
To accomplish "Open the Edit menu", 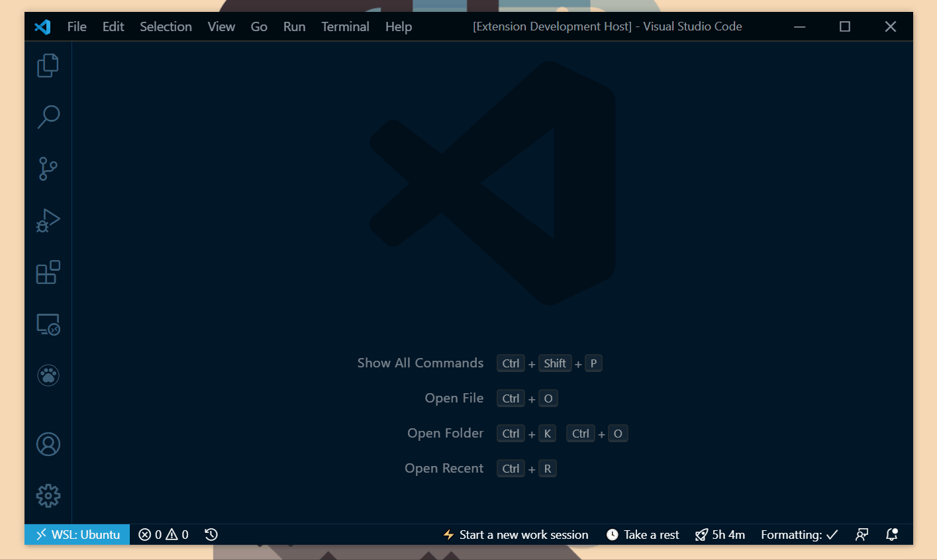I will (x=113, y=26).
